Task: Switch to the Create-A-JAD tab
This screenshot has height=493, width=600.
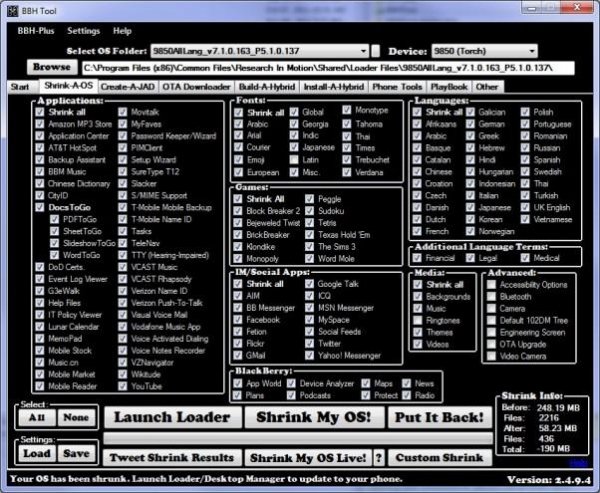Action: [x=127, y=87]
